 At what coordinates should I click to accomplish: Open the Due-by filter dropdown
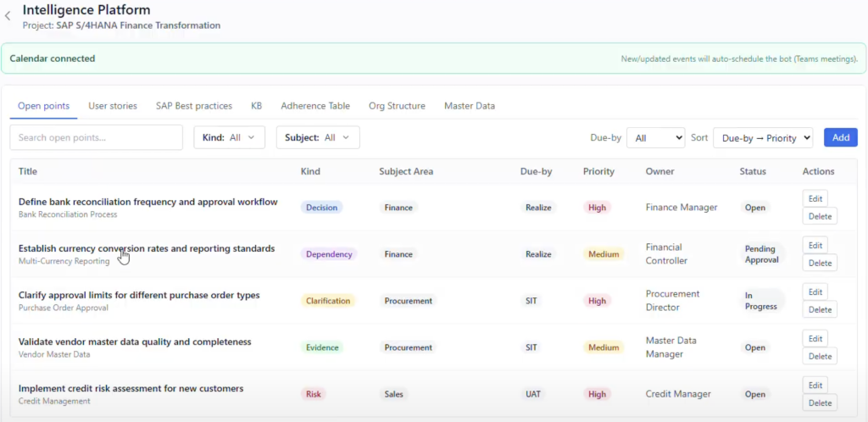tap(655, 138)
